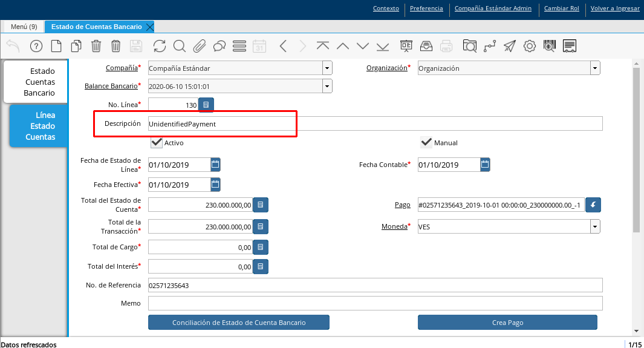The image size is (644, 348).
Task: Create a new record with the blank page icon
Action: point(56,46)
